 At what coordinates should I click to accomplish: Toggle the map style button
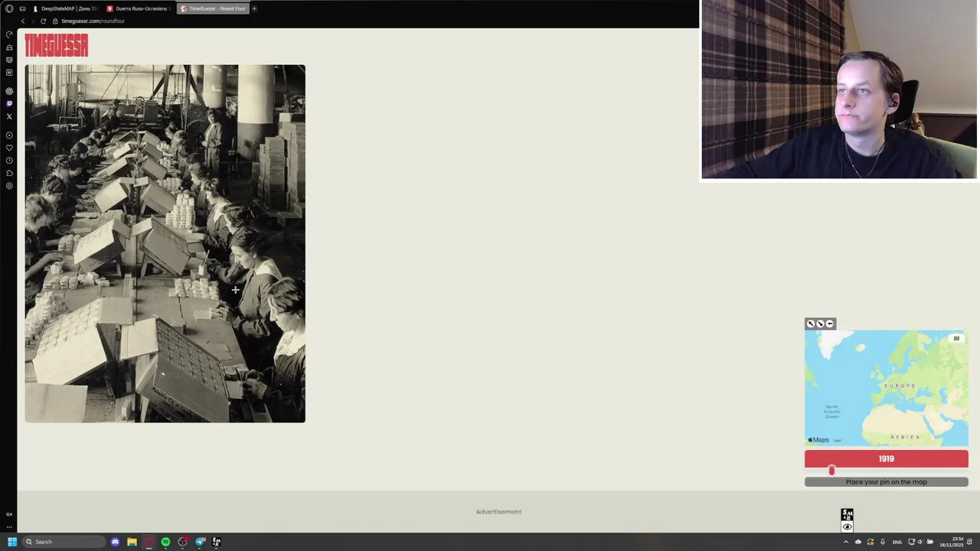pos(956,338)
